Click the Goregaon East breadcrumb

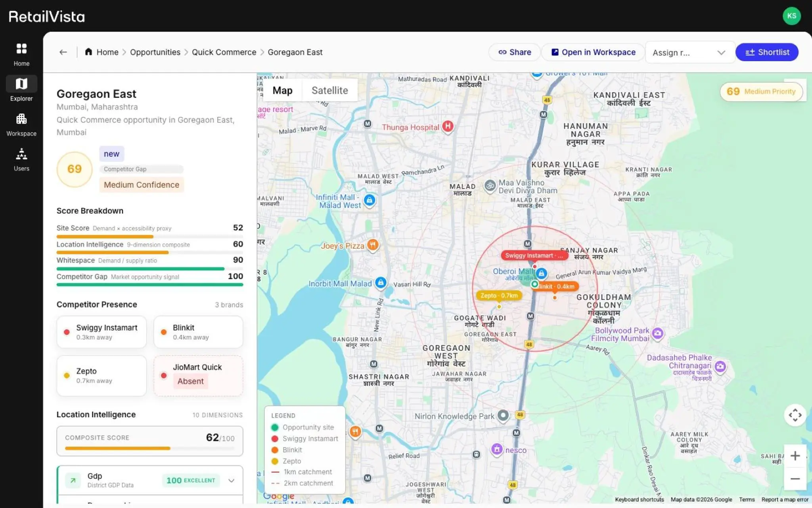tap(295, 52)
